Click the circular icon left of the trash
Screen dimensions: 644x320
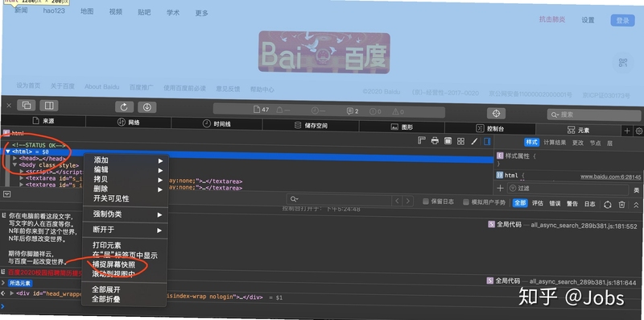tap(608, 205)
